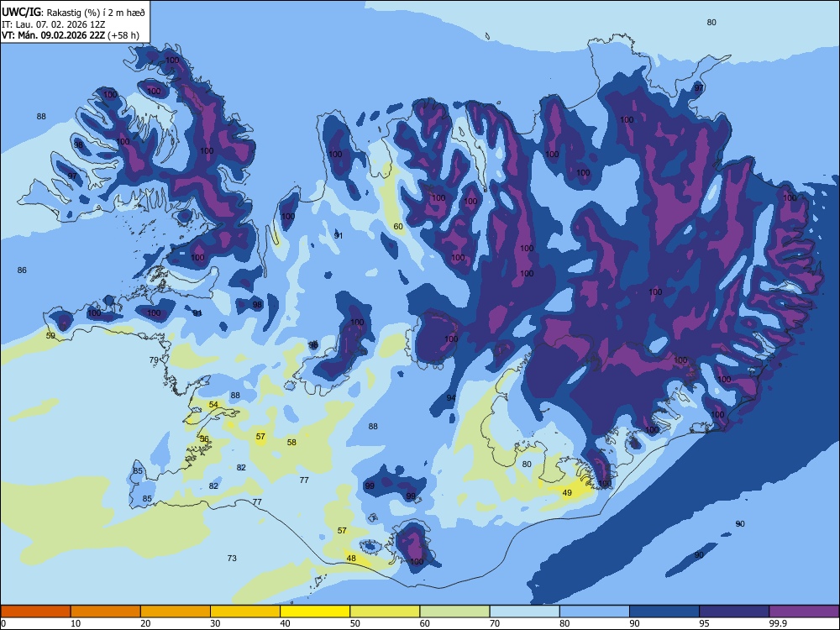Click the '40' tick label on the legend
Image resolution: width=840 pixels, height=630 pixels.
point(285,623)
